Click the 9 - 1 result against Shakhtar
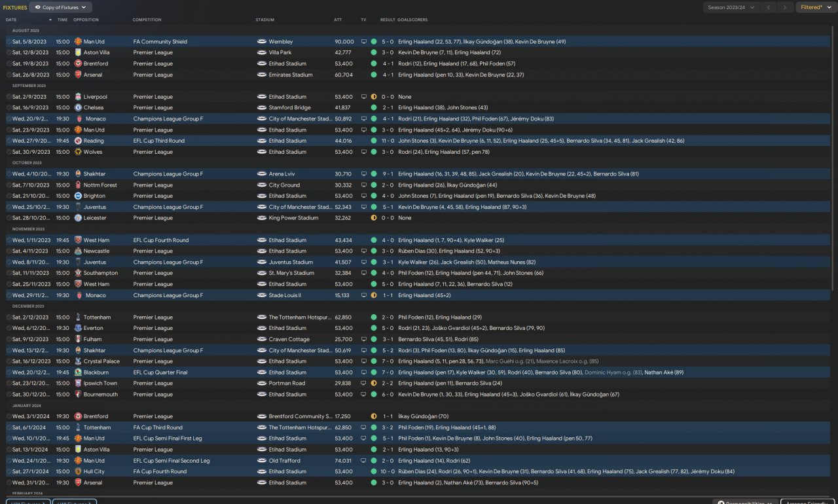 tap(388, 174)
